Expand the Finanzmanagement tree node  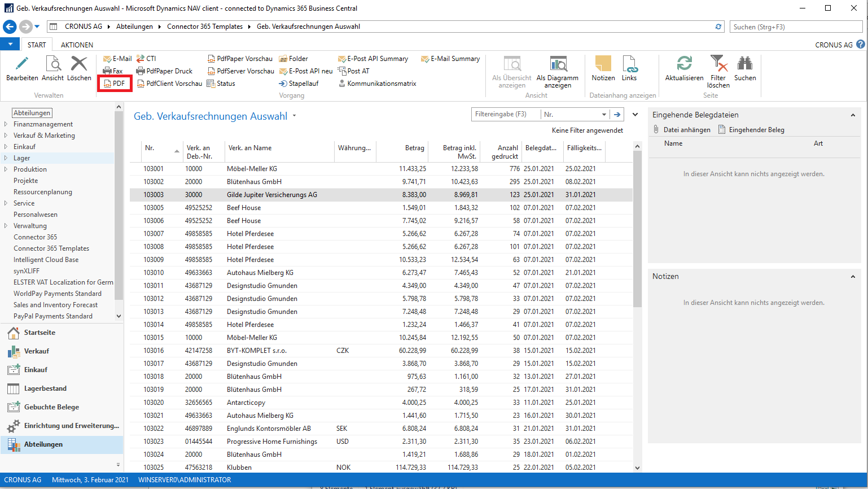pos(6,124)
